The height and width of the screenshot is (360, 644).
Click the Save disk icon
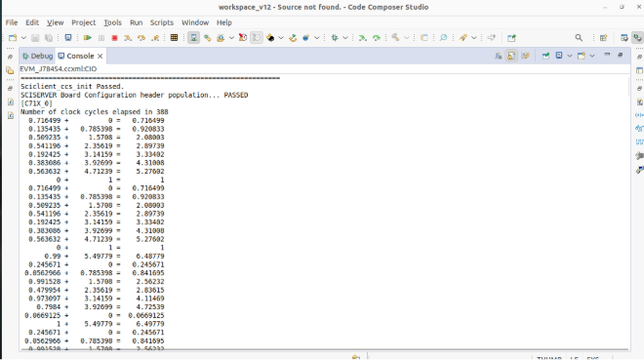pos(35,38)
